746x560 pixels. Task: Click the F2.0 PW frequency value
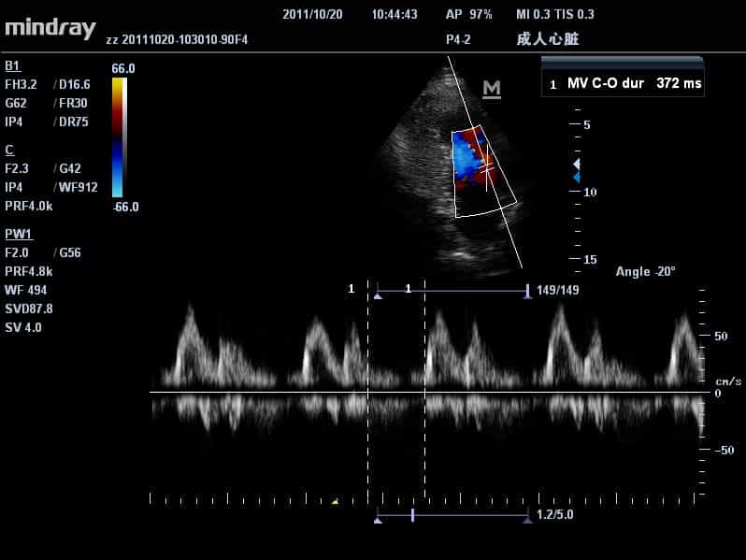(x=17, y=252)
